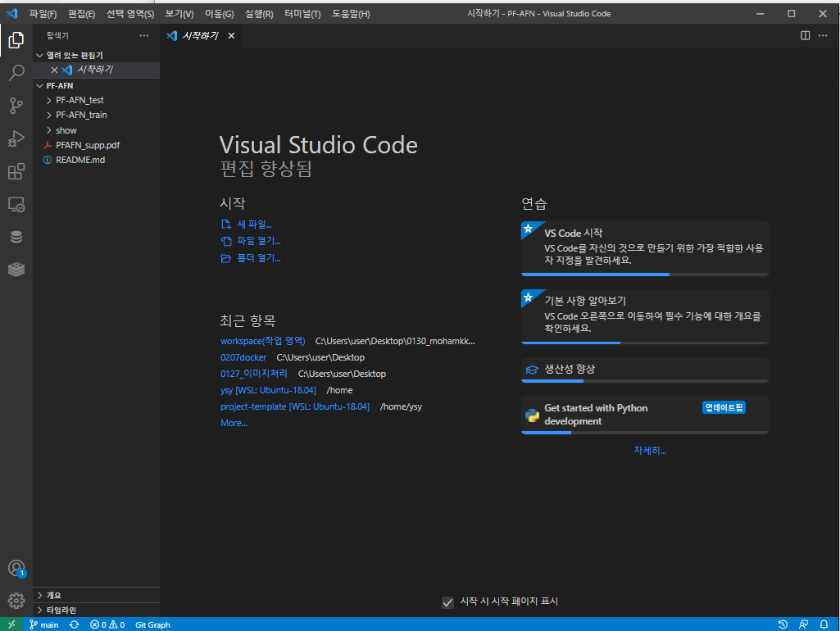Open editor more actions ellipsis
The image size is (840, 631).
click(823, 35)
